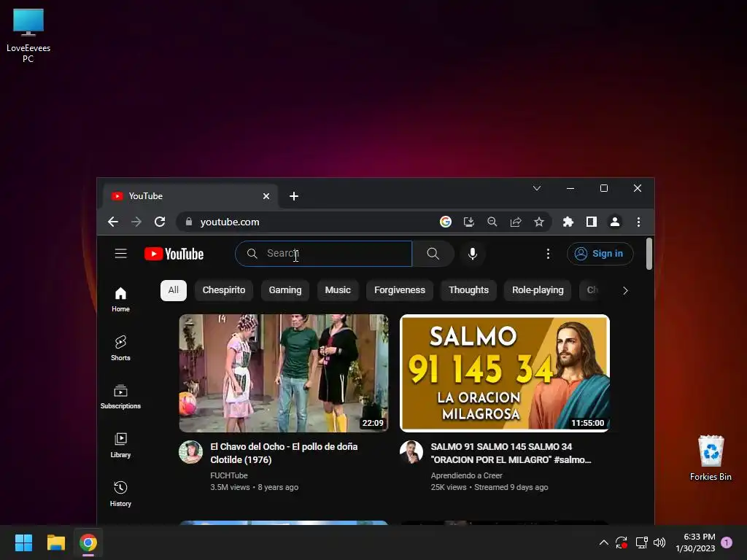Click the magnifier search button beside the search box

[433, 254]
